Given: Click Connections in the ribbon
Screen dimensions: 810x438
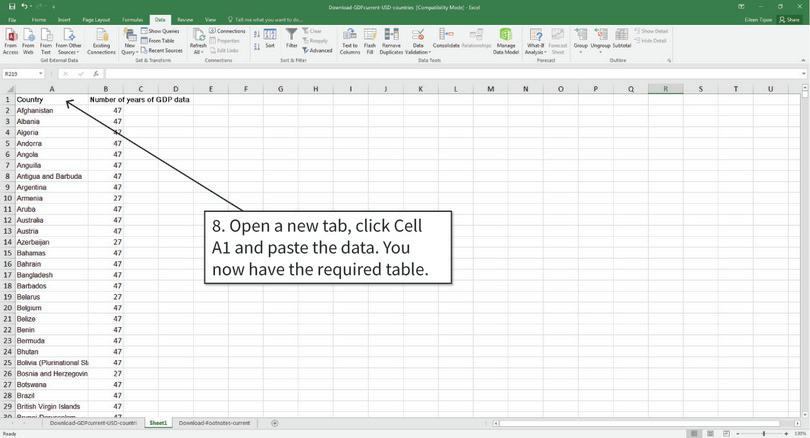Looking at the screenshot, I should click(227, 31).
